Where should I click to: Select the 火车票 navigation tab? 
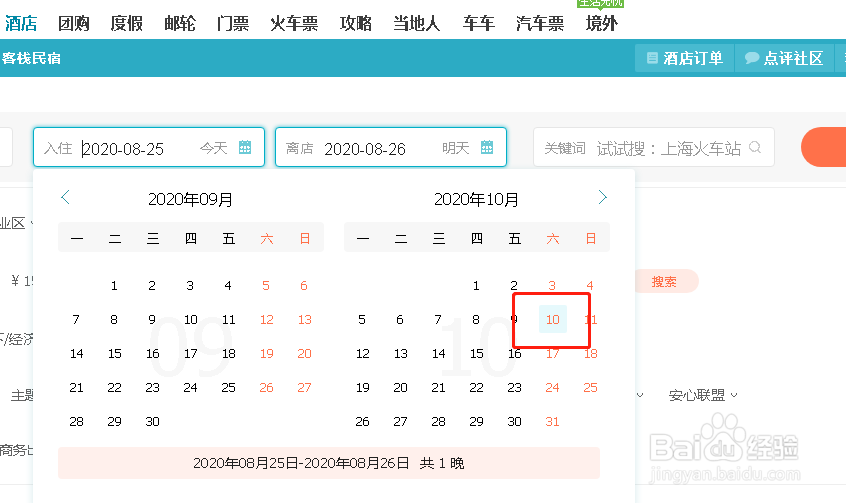point(294,23)
